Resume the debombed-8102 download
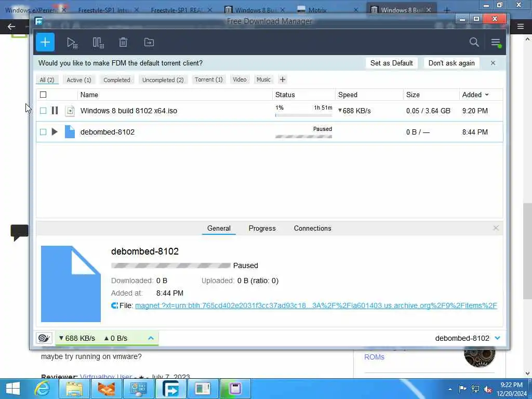The image size is (532, 399). pos(55,131)
